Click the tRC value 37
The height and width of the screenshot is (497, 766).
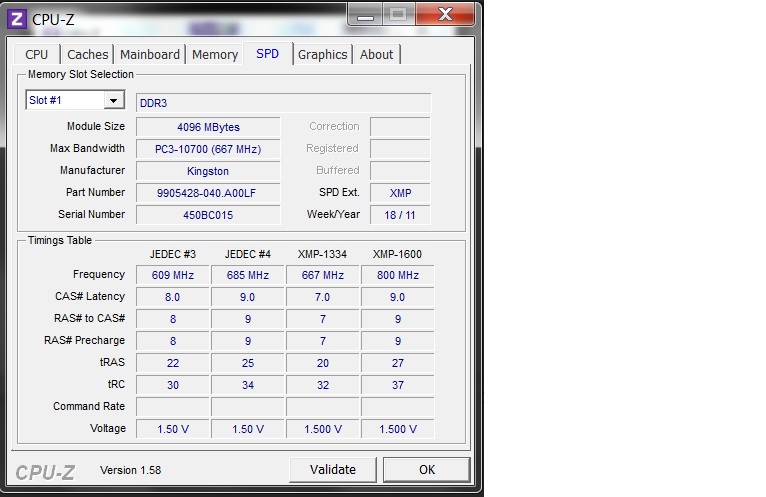(x=398, y=385)
